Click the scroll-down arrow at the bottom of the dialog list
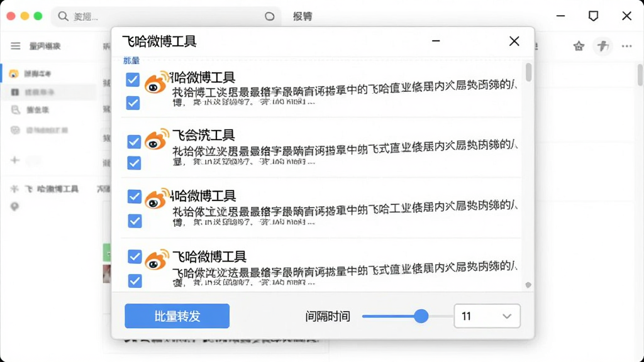 click(528, 285)
